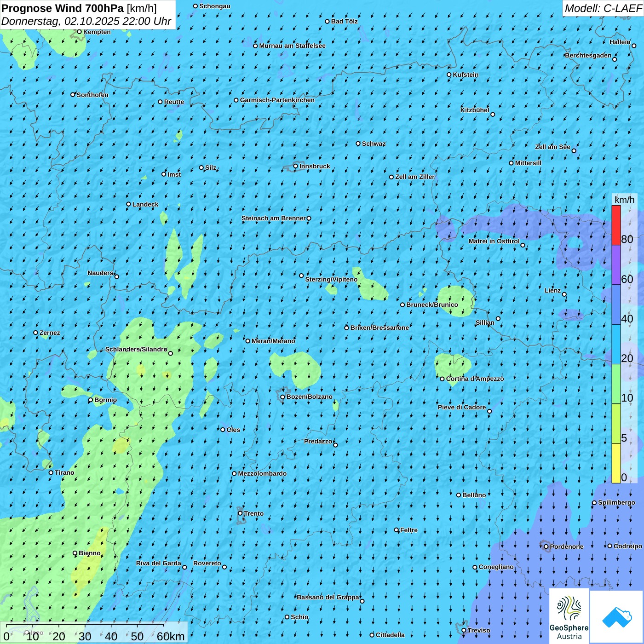
Task: Click the 'Modell: C-LAEF' label
Action: pyautogui.click(x=603, y=8)
